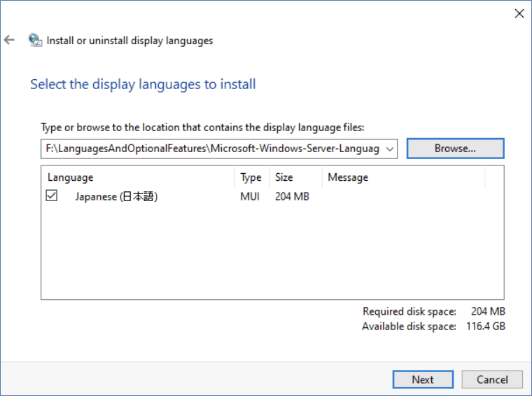The image size is (532, 396).
Task: Select the Japanese (日本語) row text
Action: [x=116, y=197]
